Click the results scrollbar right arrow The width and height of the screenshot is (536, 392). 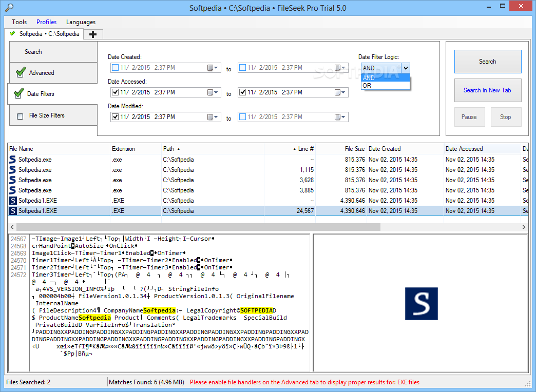524,227
